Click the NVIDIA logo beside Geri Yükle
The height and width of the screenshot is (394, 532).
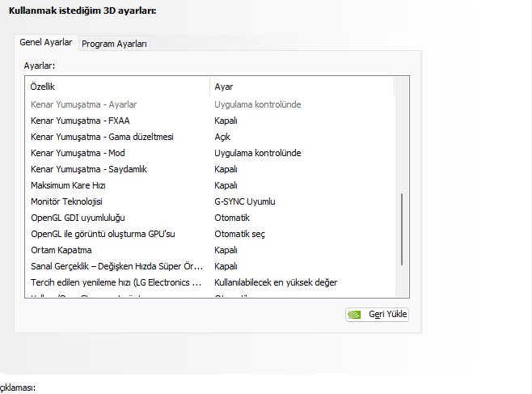tap(354, 315)
